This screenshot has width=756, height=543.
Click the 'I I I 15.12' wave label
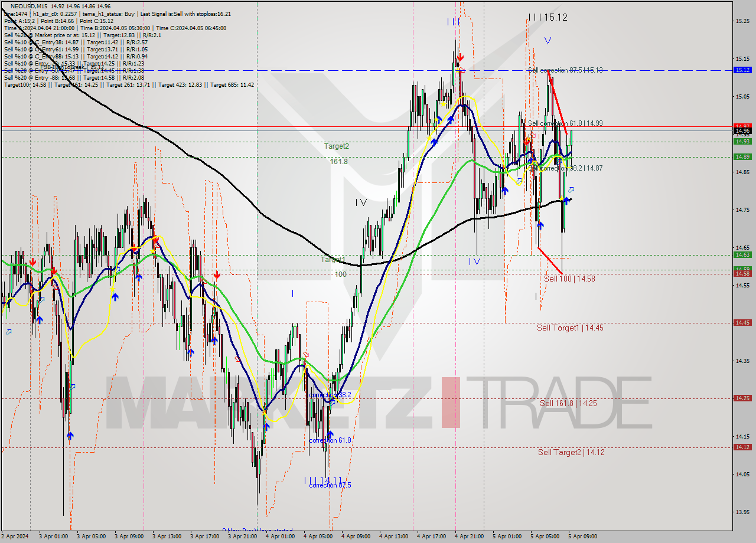point(548,18)
